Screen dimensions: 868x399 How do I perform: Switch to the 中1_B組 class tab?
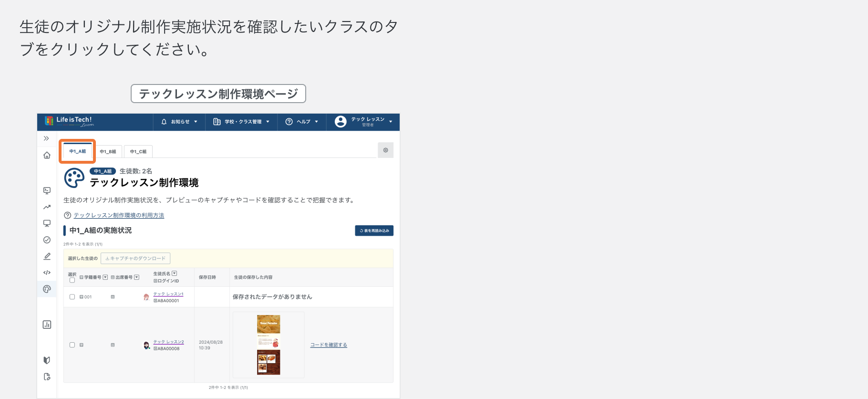[x=108, y=151]
